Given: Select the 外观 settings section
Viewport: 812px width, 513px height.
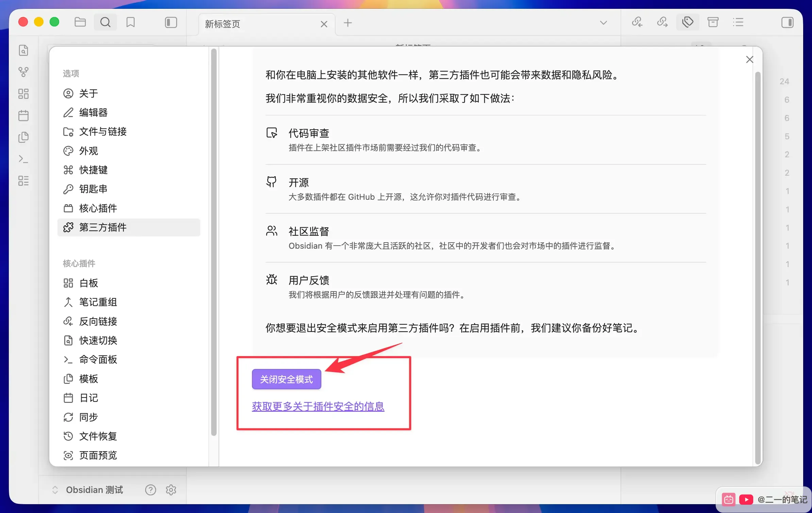Looking at the screenshot, I should pos(129,151).
